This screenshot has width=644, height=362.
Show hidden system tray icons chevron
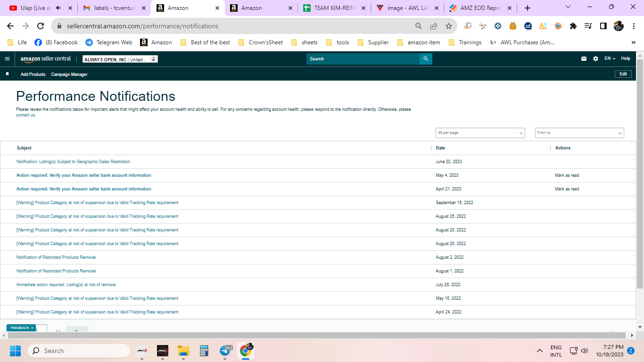(x=540, y=351)
